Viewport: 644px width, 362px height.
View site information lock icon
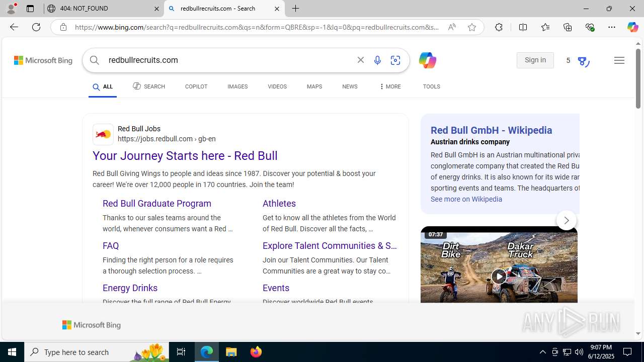coord(63,27)
